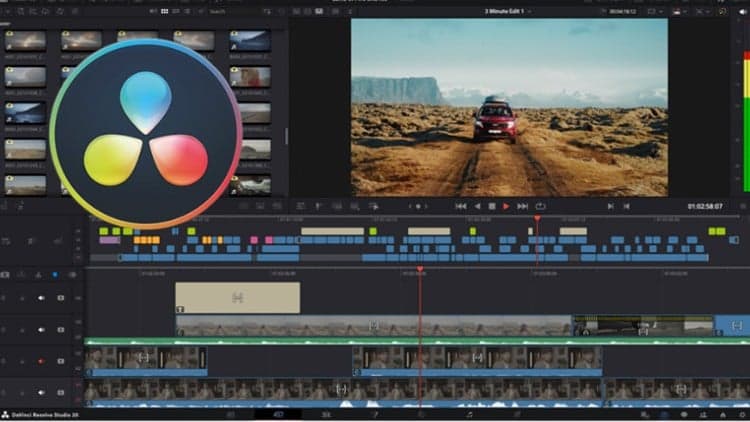Click the skip-back icon left of the viewer timecode
This screenshot has width=750, height=422.
[x=627, y=206]
